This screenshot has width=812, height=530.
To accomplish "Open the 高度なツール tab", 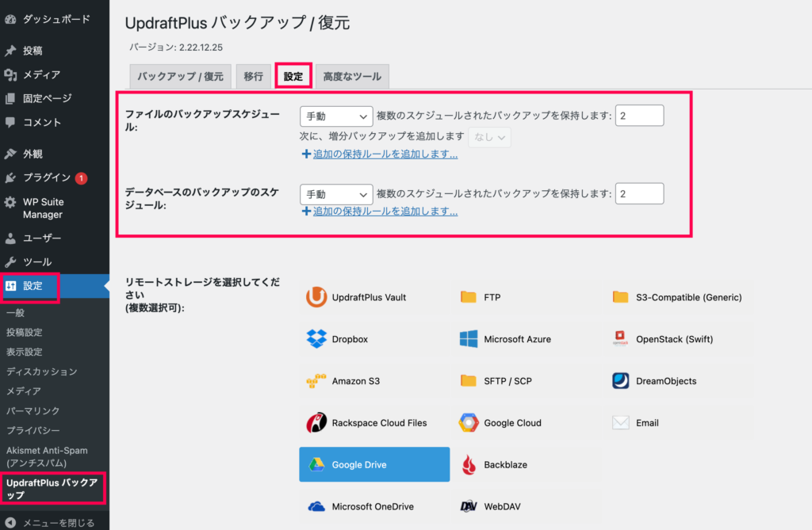I will (352, 77).
